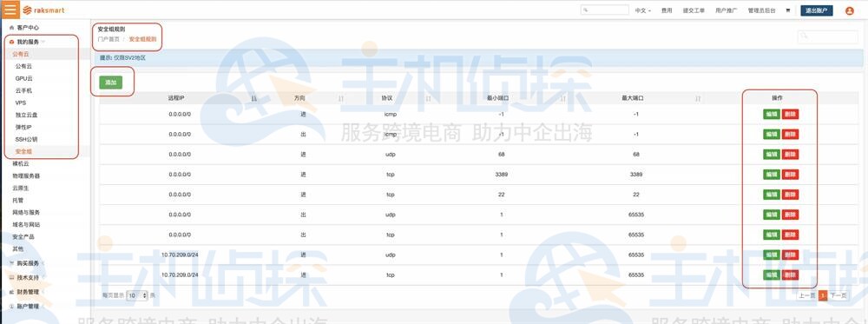Edit the udp port 68 rule
The height and width of the screenshot is (324, 868).
[771, 154]
